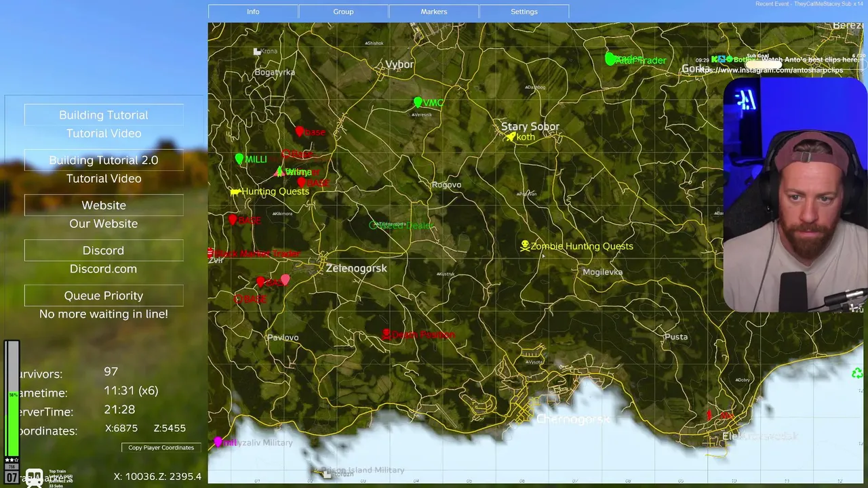Click the Z:5455 coordinate value
868x488 pixels.
click(x=170, y=428)
